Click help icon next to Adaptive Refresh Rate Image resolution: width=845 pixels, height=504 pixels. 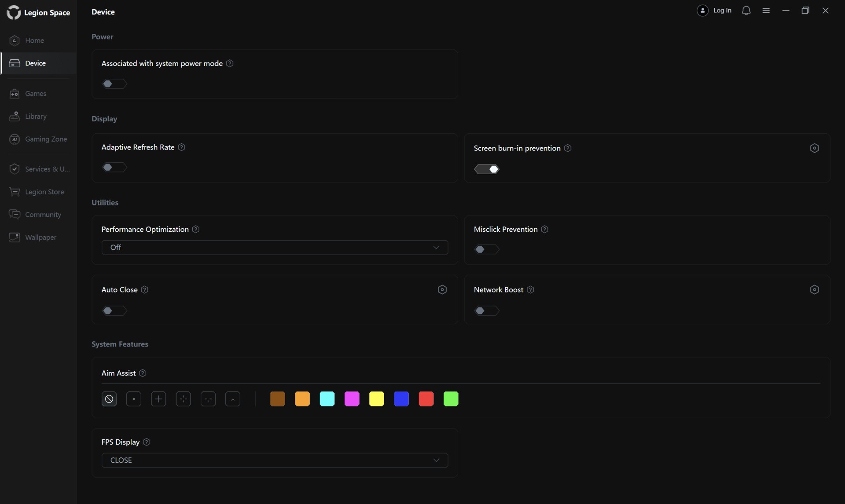181,147
